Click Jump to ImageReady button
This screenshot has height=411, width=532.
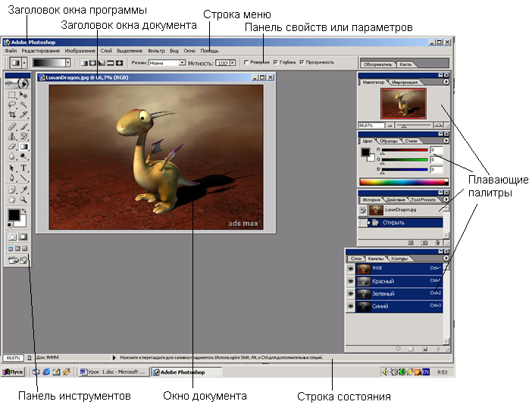(17, 260)
